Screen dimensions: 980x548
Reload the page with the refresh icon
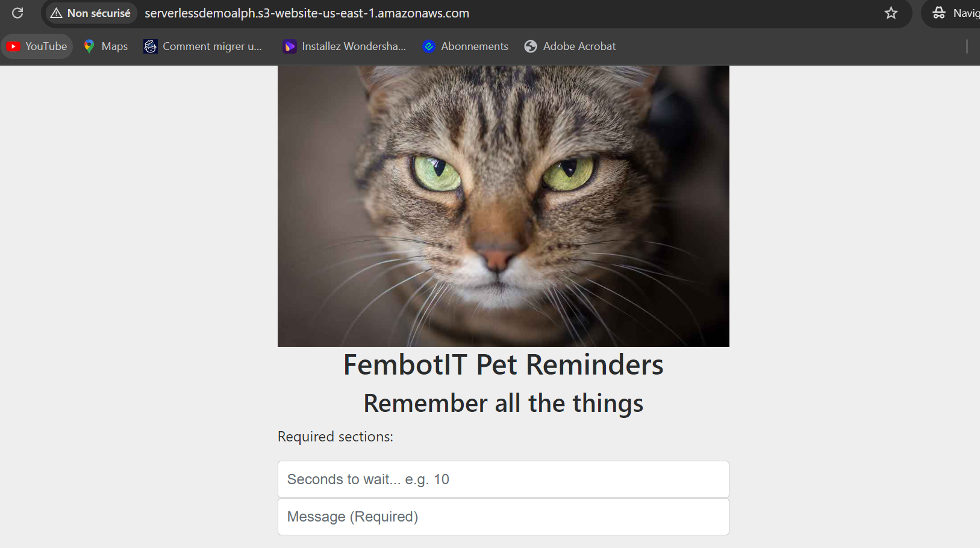(17, 13)
